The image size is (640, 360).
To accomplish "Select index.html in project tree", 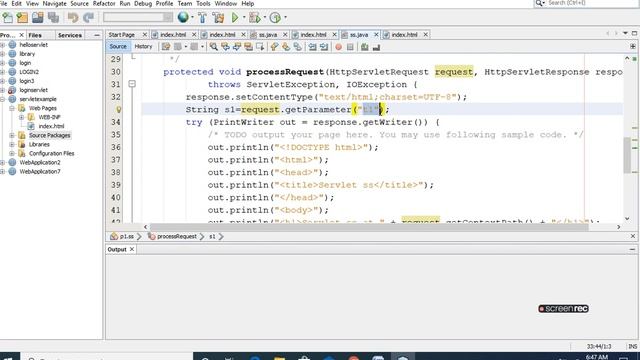I will [51, 126].
